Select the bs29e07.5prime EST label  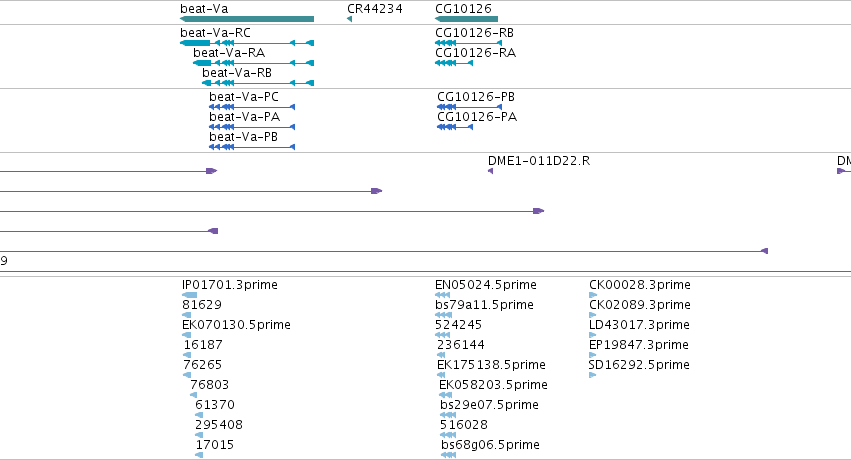point(490,405)
